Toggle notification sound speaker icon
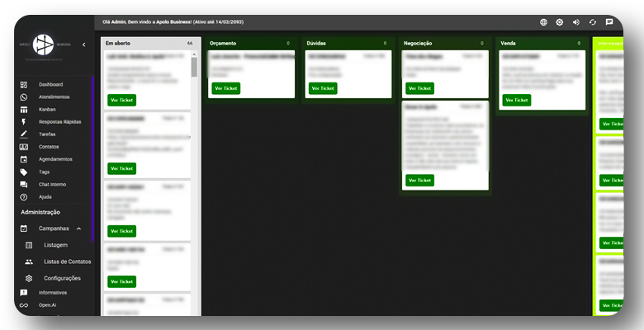The height and width of the screenshot is (330, 644). point(575,22)
